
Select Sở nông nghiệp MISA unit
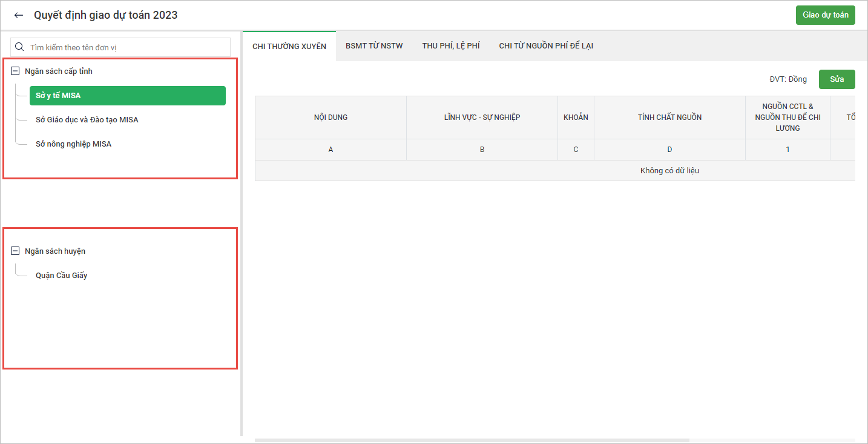(73, 144)
